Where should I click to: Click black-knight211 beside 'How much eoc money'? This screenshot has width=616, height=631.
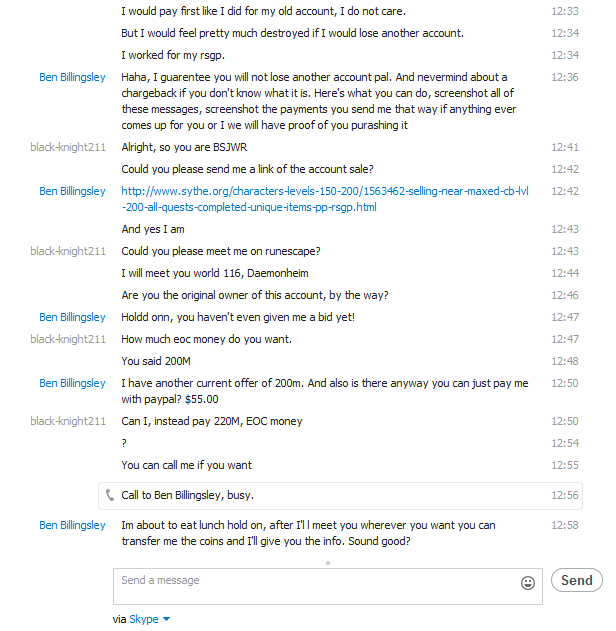pyautogui.click(x=68, y=339)
